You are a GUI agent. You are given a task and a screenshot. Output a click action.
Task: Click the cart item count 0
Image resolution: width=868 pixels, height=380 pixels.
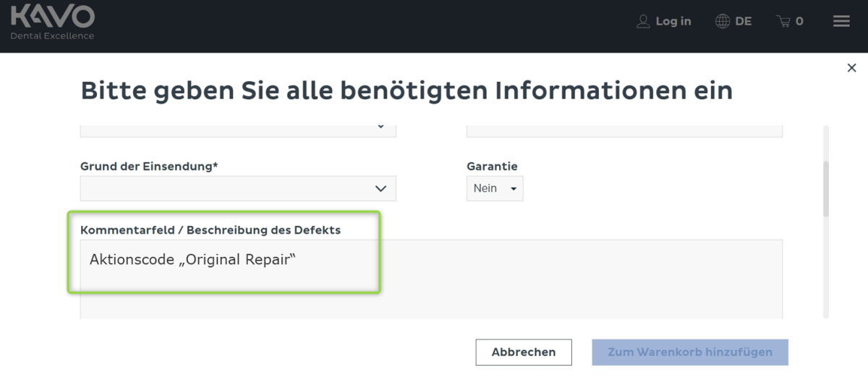click(x=799, y=22)
